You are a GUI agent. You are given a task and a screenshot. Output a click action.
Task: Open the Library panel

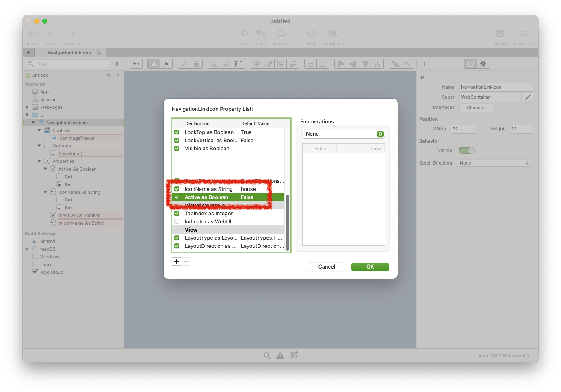click(x=500, y=37)
